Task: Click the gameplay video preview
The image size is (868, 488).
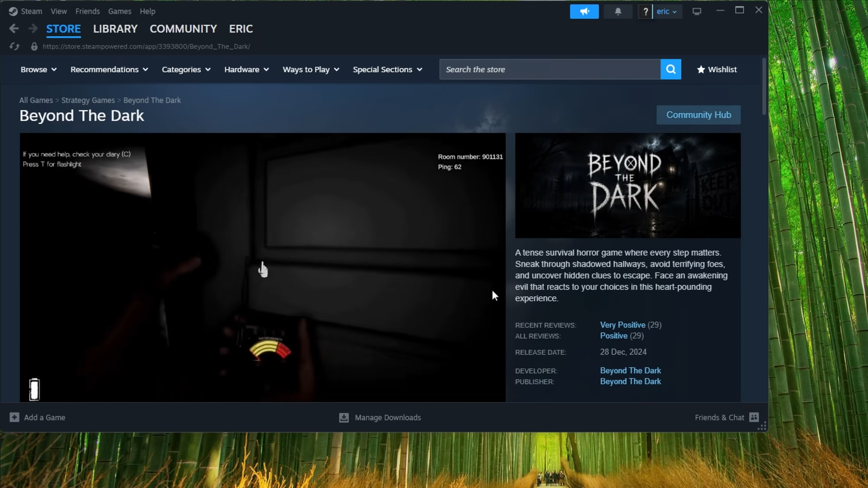Action: pos(263,267)
